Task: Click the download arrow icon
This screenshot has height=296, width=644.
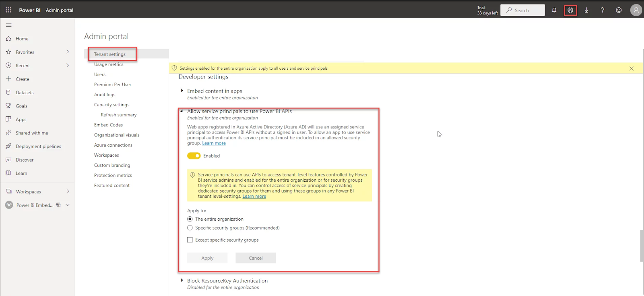Action: coord(586,10)
